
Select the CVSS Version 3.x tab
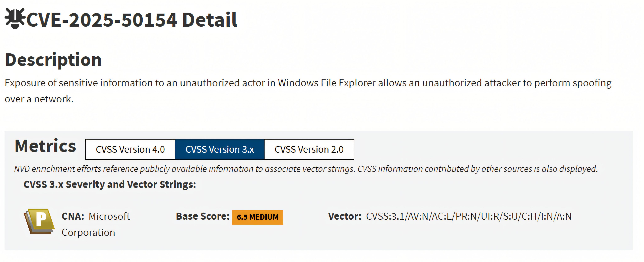219,149
